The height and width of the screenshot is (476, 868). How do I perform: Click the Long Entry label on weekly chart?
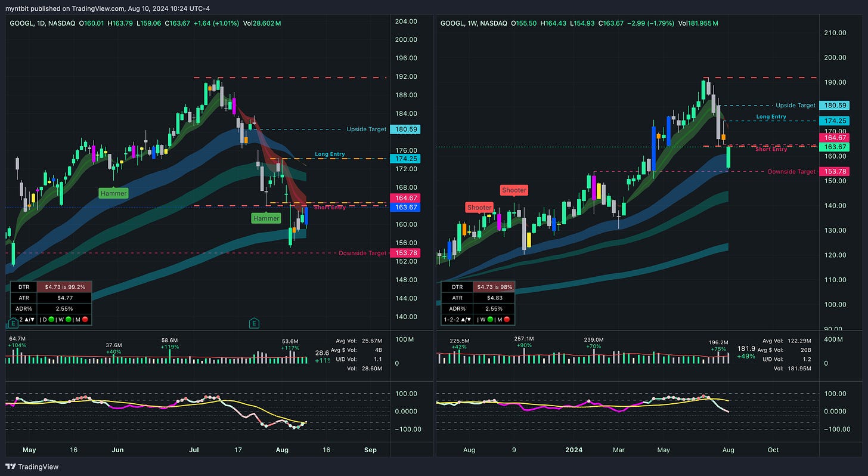click(x=771, y=117)
